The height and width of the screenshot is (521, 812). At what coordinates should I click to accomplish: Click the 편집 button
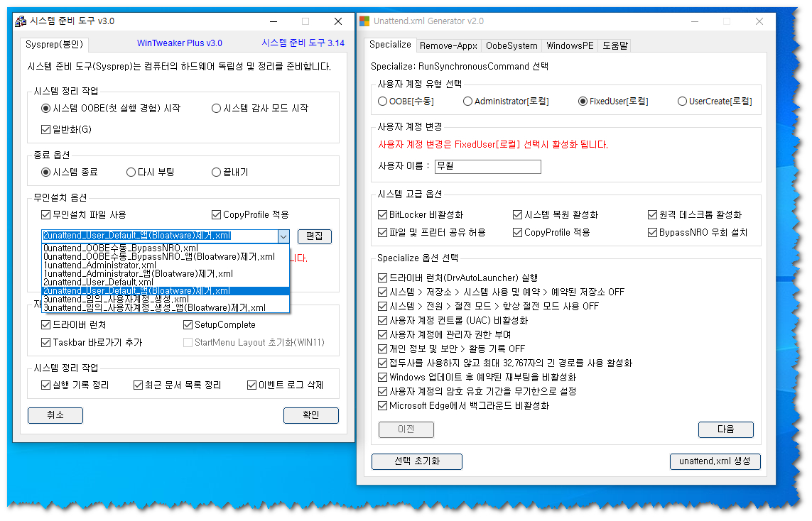pyautogui.click(x=314, y=236)
